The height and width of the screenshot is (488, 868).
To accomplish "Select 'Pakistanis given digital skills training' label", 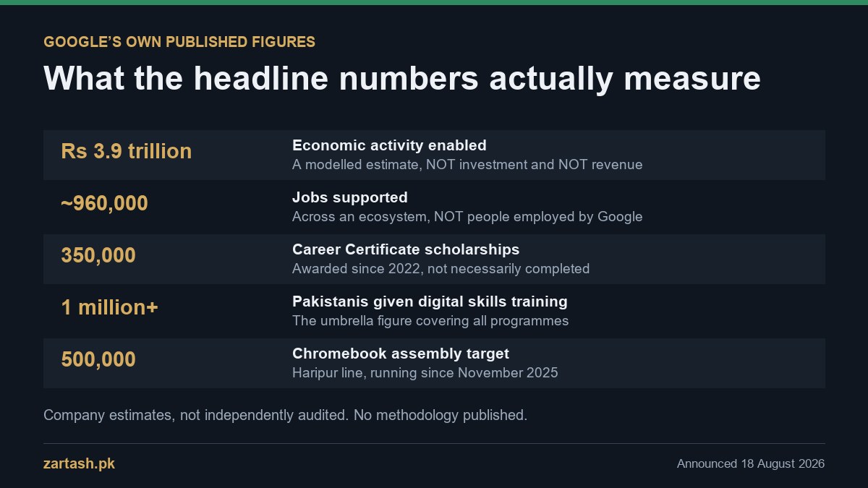I will (430, 301).
